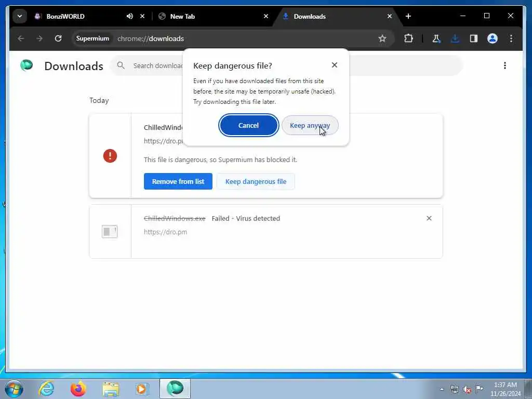Open the profile avatar menu
This screenshot has height=399, width=532.
493,38
